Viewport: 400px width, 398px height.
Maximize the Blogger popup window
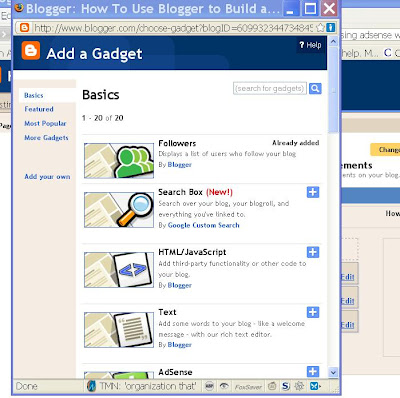[310, 8]
